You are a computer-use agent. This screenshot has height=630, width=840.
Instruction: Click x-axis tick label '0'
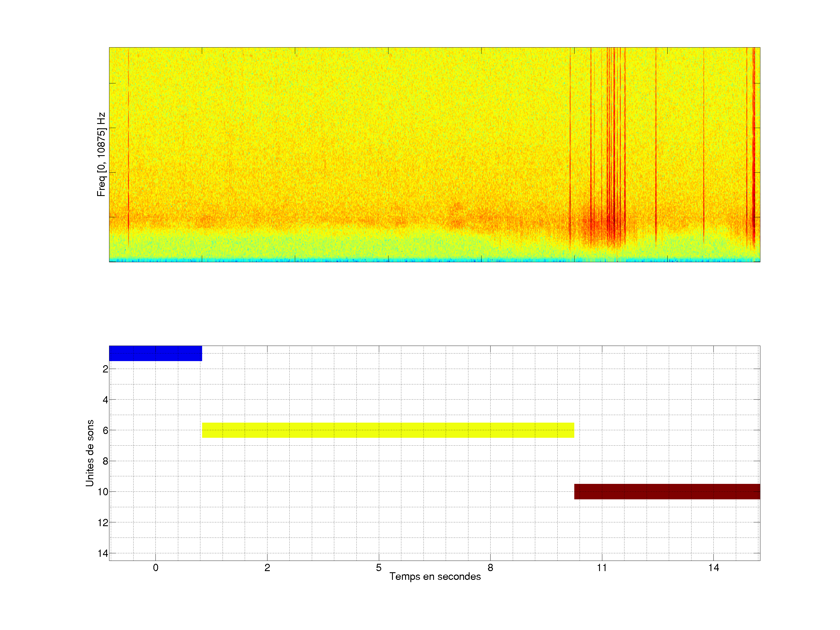tap(155, 568)
